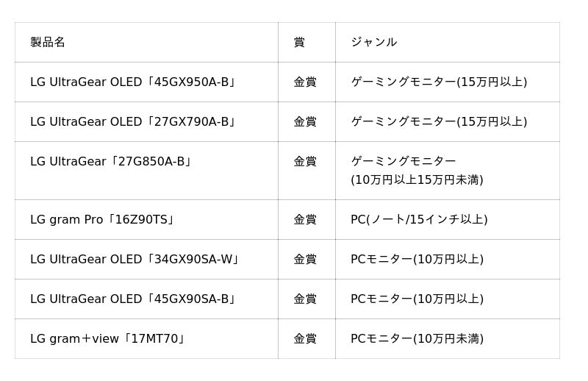Image resolution: width=588 pixels, height=381 pixels.
Task: Select LG UltraGear OLED 45GX950A-B product name
Action: coord(133,82)
